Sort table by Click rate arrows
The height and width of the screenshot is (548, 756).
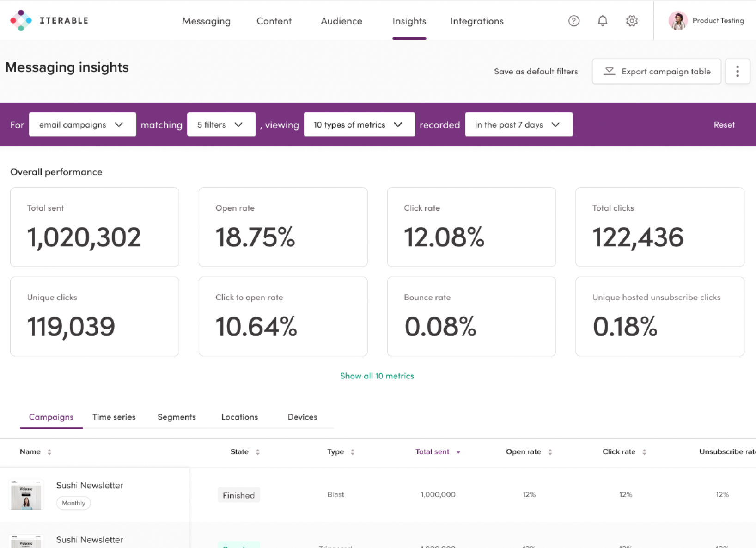click(x=644, y=452)
